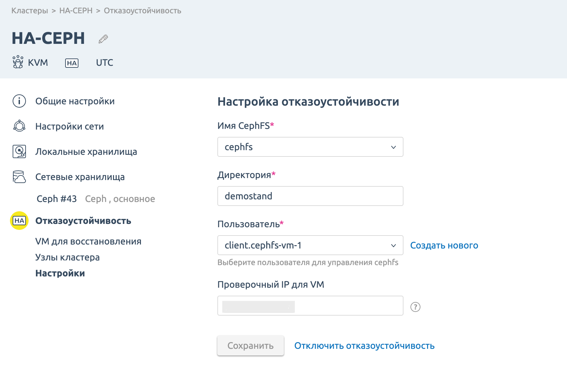Click KVM label in header
567x392 pixels.
point(38,62)
